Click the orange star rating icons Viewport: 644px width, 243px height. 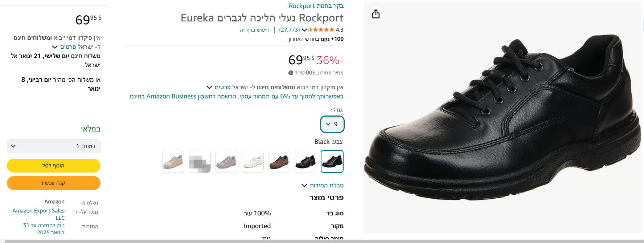321,30
